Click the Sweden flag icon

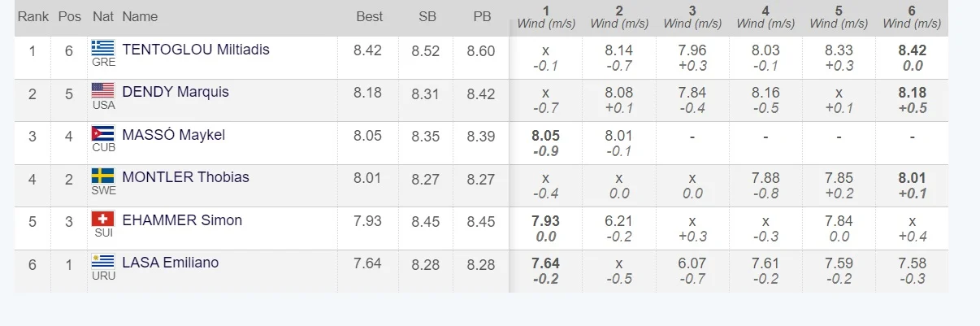103,176
